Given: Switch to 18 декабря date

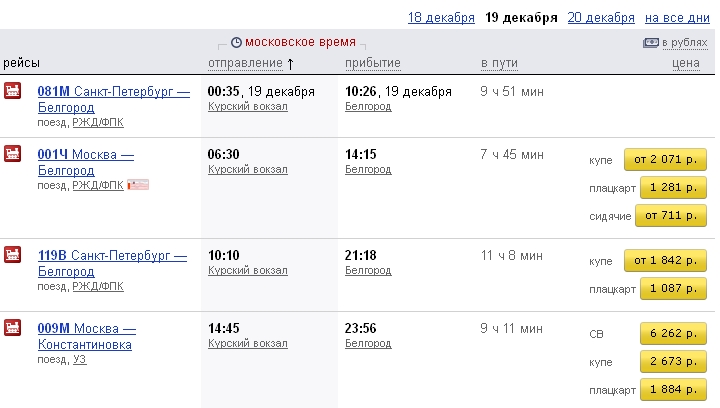Looking at the screenshot, I should pyautogui.click(x=441, y=18).
